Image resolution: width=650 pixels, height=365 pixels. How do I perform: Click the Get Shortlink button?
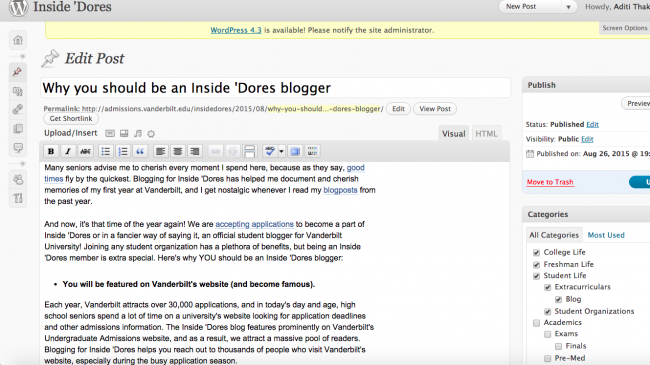(71, 119)
